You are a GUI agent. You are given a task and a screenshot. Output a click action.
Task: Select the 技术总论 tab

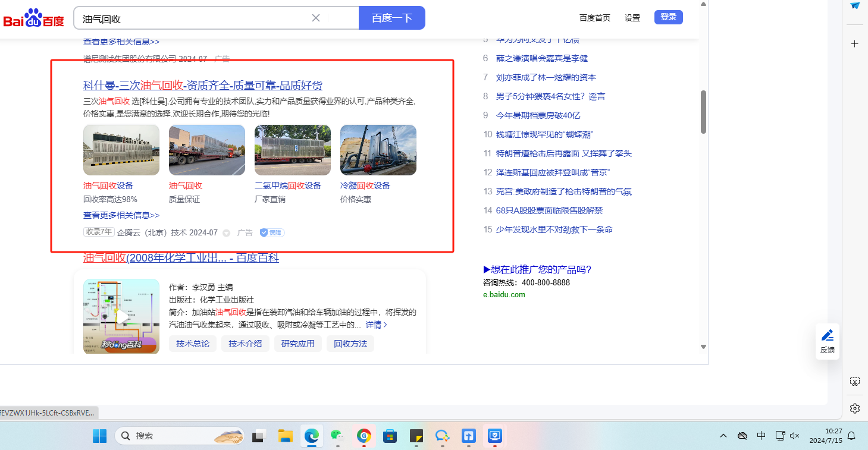[193, 344]
